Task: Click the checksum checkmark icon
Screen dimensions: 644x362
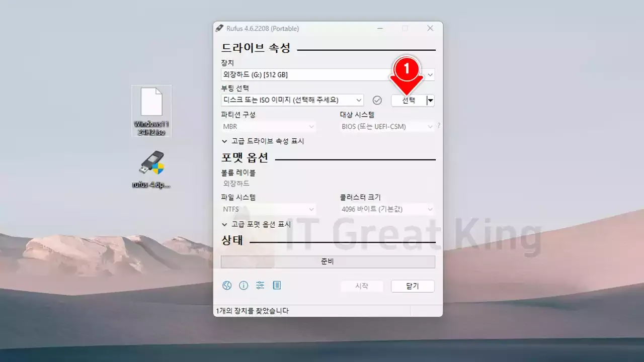Action: click(377, 100)
